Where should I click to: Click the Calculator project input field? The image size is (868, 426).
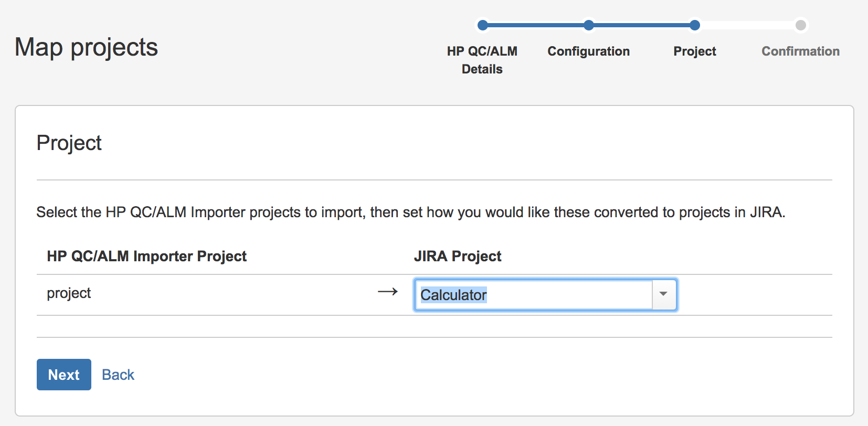coord(534,295)
